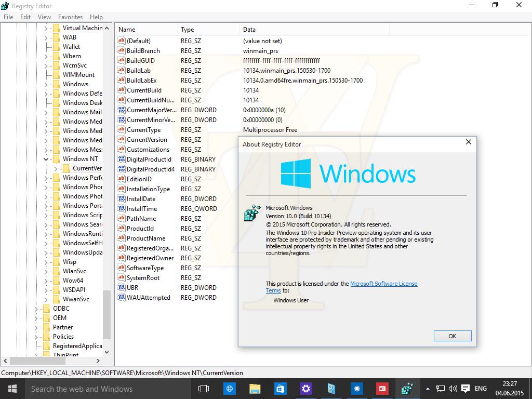The image size is (532, 399).
Task: Click the Registry Editor taskbar icon
Action: tap(407, 389)
